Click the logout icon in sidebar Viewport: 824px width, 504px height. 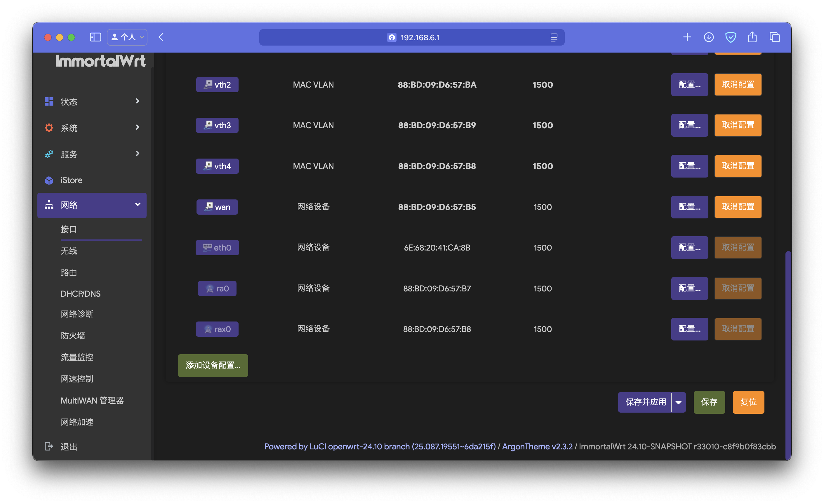(49, 446)
